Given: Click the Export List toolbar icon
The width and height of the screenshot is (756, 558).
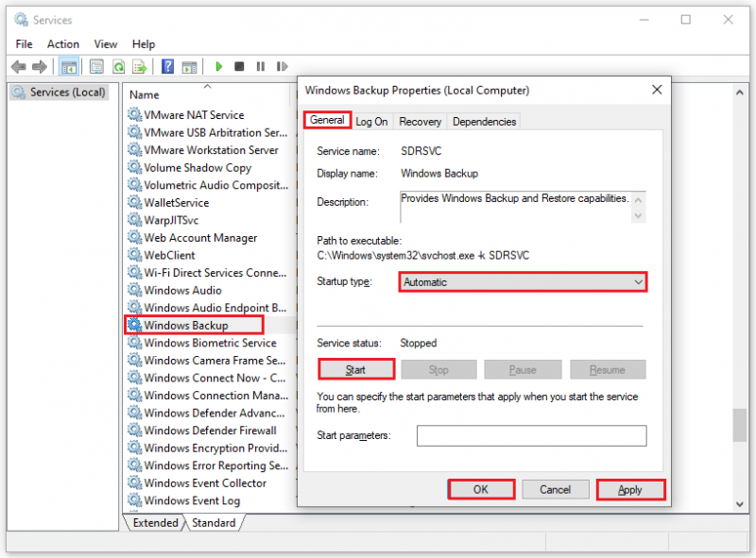Looking at the screenshot, I should pyautogui.click(x=140, y=66).
